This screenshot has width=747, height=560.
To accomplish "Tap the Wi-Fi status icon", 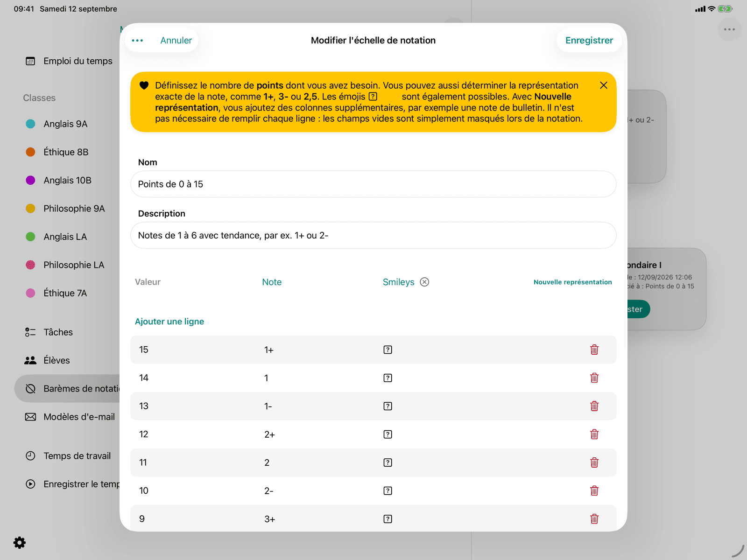I will (x=712, y=9).
